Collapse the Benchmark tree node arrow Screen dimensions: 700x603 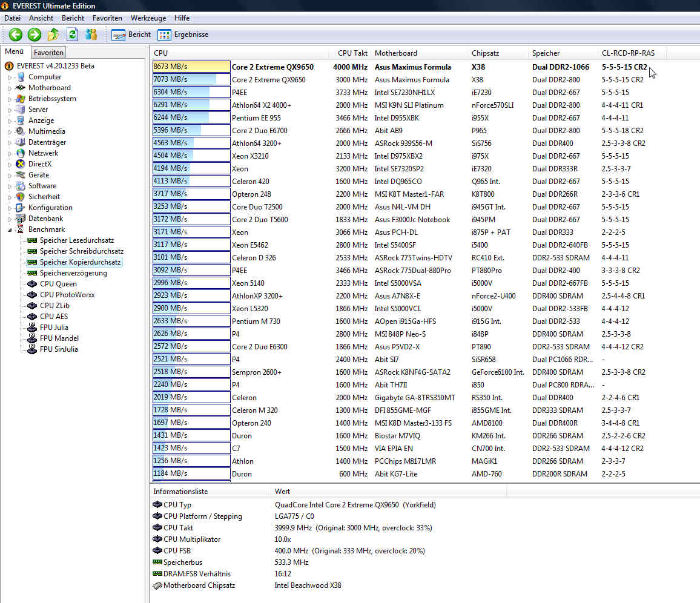(10, 230)
